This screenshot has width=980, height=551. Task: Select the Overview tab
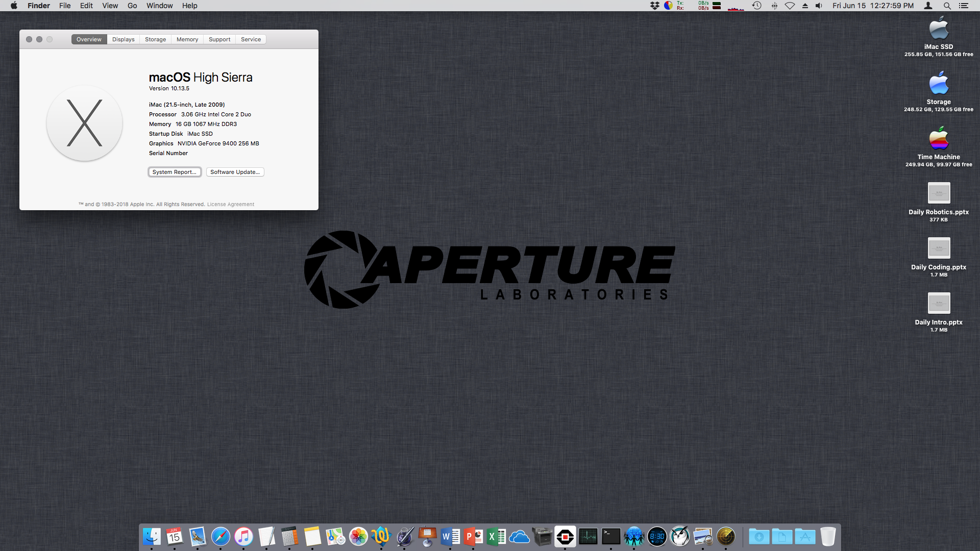tap(89, 39)
